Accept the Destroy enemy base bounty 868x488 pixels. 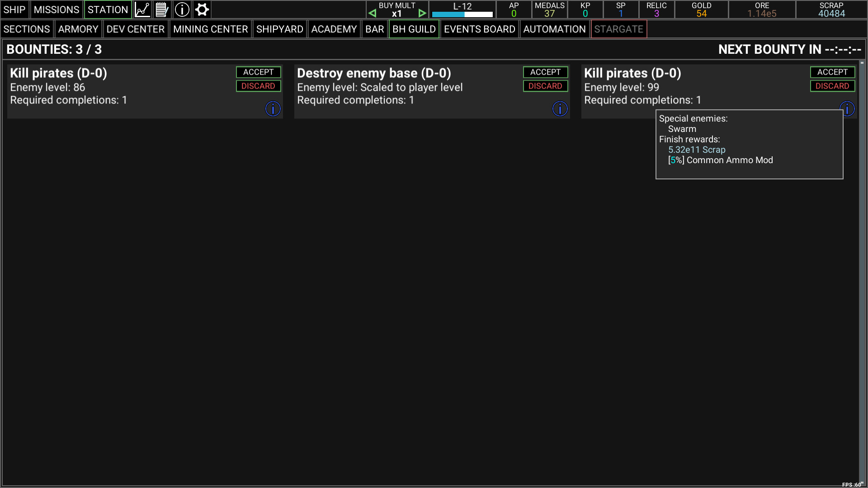click(x=545, y=72)
